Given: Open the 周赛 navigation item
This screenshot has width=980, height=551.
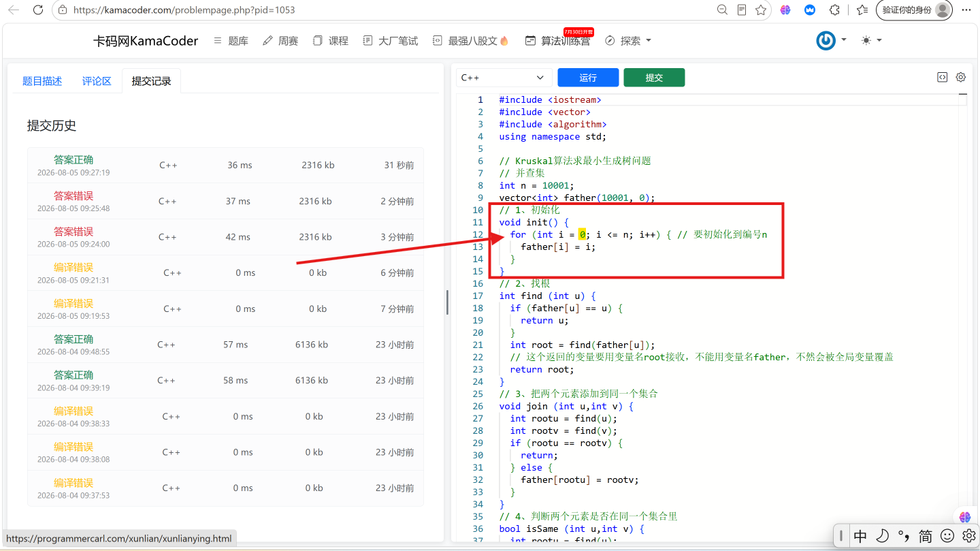Looking at the screenshot, I should [x=280, y=41].
